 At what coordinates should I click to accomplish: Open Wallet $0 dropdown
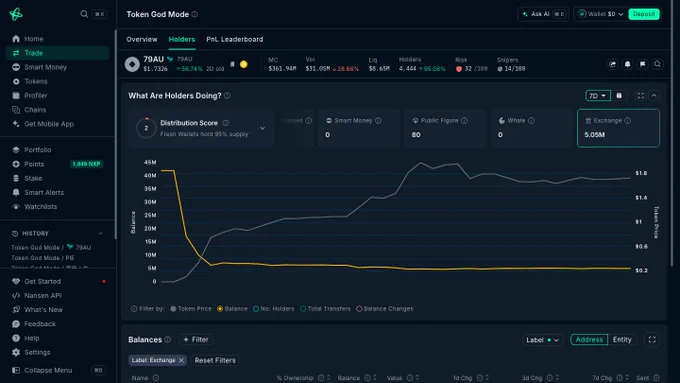click(601, 14)
